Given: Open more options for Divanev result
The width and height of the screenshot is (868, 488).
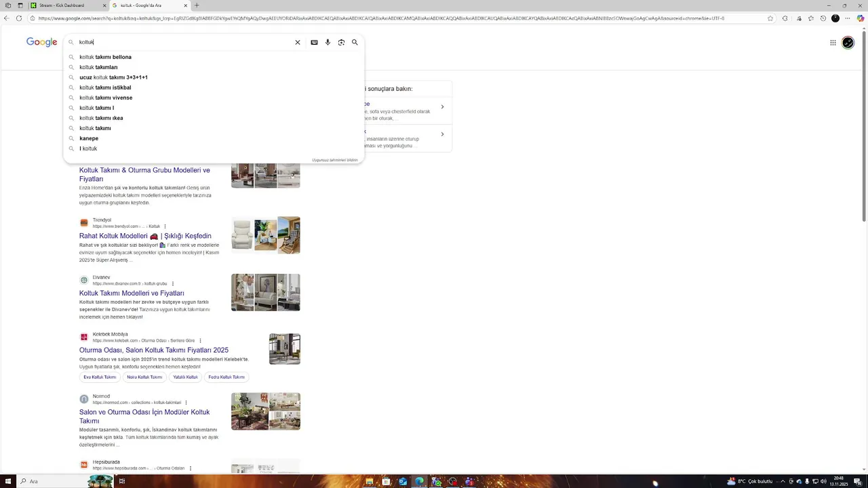Looking at the screenshot, I should [173, 283].
